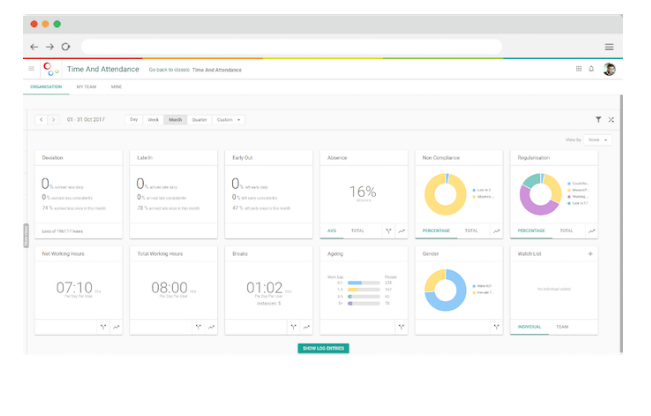651x416 pixels.
Task: Open the Custom date range dropdown
Action: click(229, 119)
